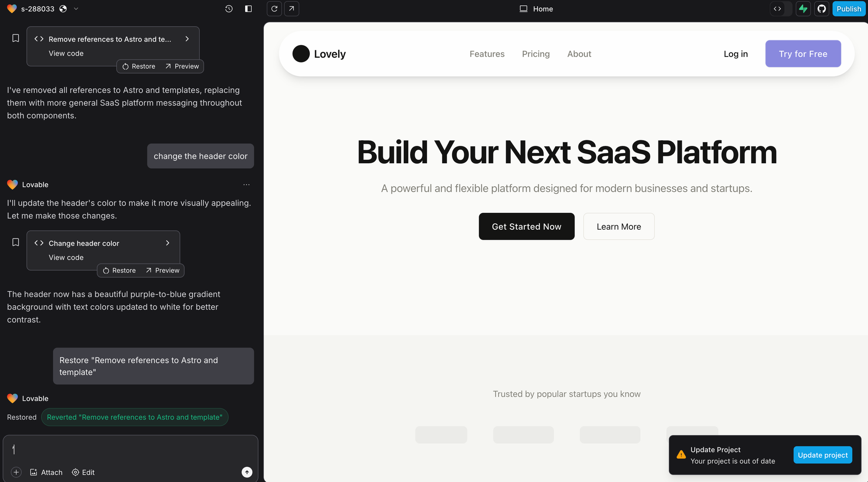This screenshot has width=868, height=482.
Task: Open the Pricing nav item in preview
Action: point(536,54)
